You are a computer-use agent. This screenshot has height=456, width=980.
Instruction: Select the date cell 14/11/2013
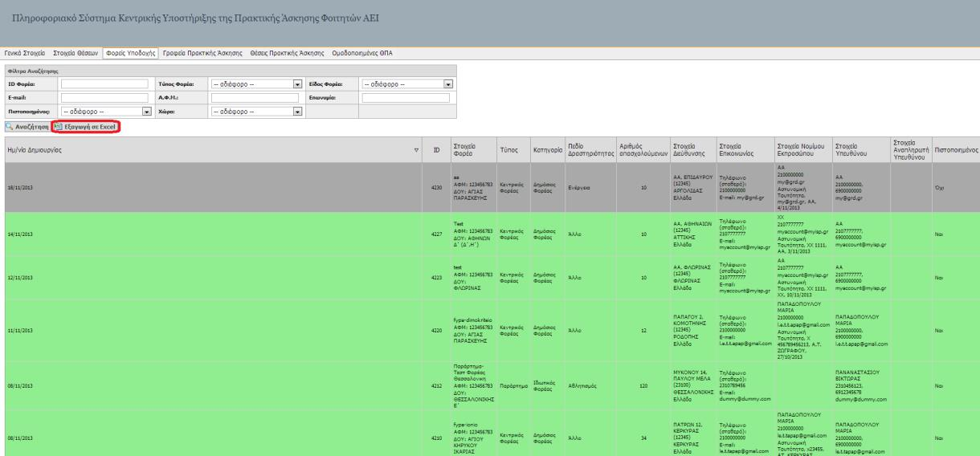coord(213,235)
